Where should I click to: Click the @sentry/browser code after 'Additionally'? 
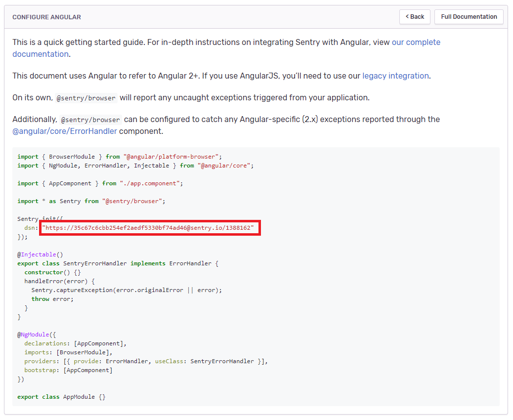click(x=90, y=120)
